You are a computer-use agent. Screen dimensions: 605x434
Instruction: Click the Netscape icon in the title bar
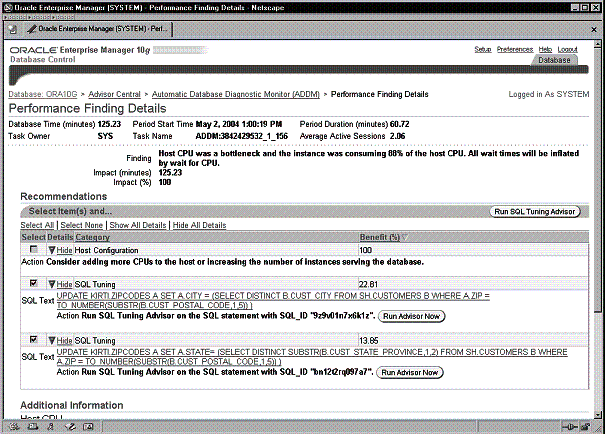click(8, 7)
